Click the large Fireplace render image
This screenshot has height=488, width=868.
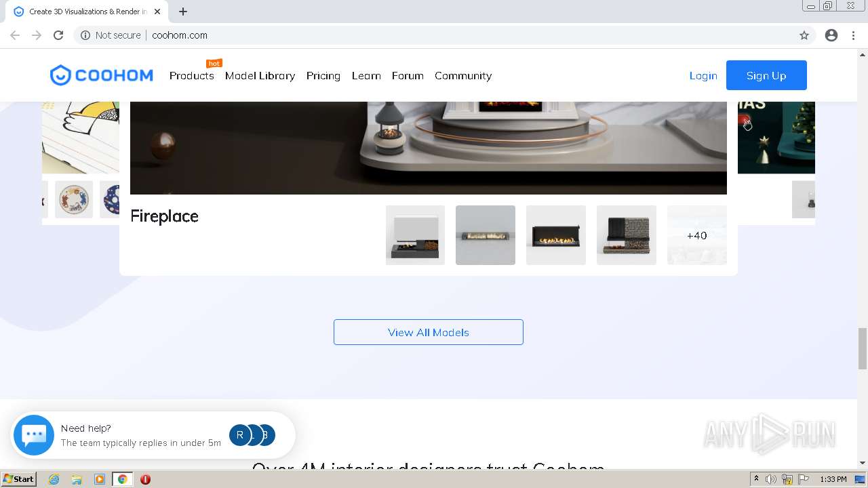[x=429, y=148]
